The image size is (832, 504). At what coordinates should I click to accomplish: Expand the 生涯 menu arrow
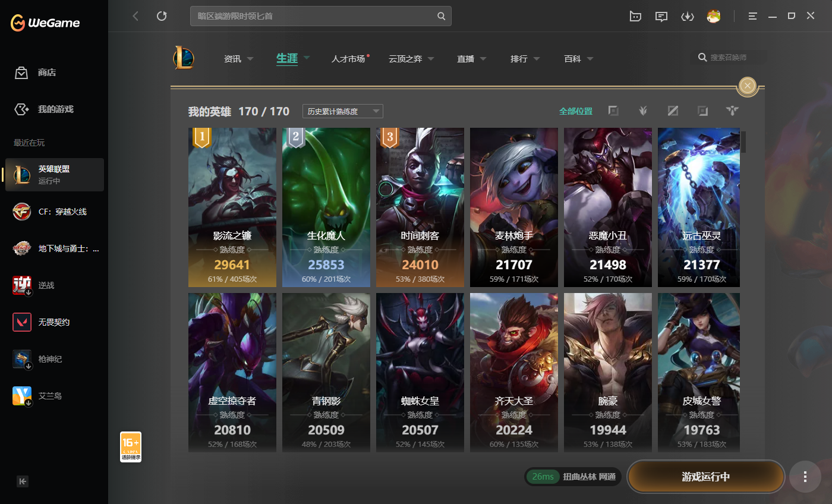click(x=307, y=58)
